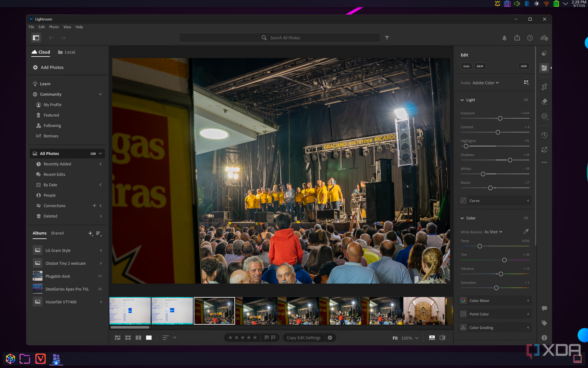Select the Healing eraser tool

[544, 101]
